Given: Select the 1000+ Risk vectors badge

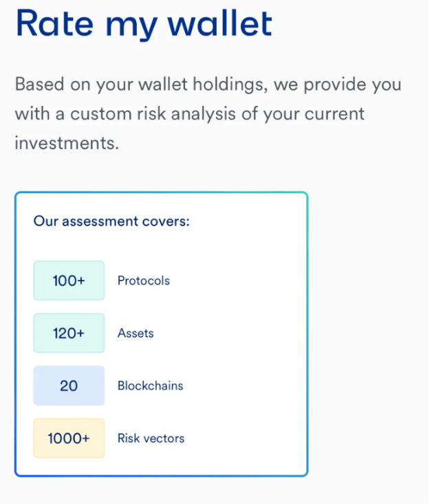Looking at the screenshot, I should [69, 438].
